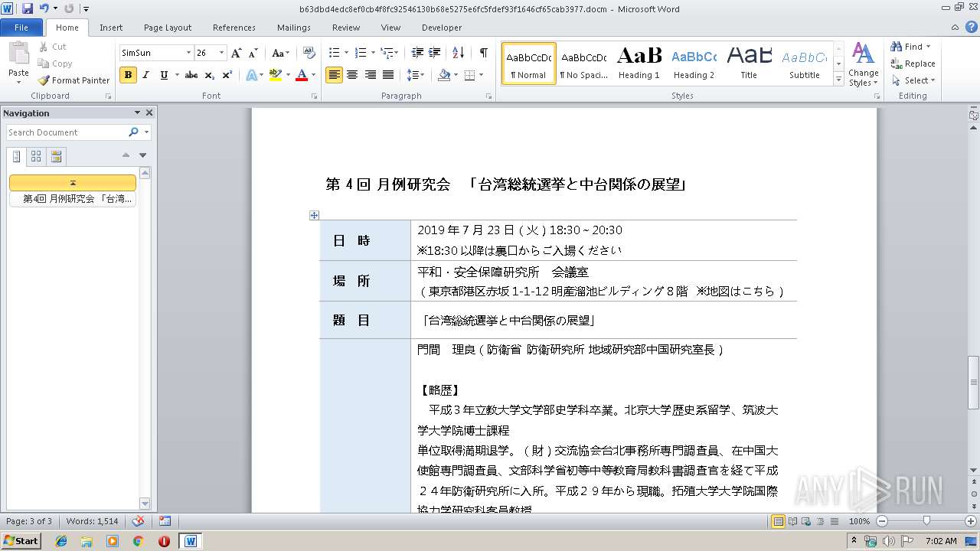980x551 pixels.
Task: Open the Developer tab
Action: point(442,28)
